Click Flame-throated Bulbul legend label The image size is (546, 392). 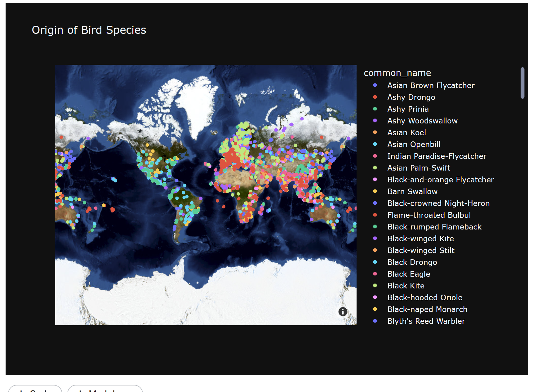[x=429, y=215]
